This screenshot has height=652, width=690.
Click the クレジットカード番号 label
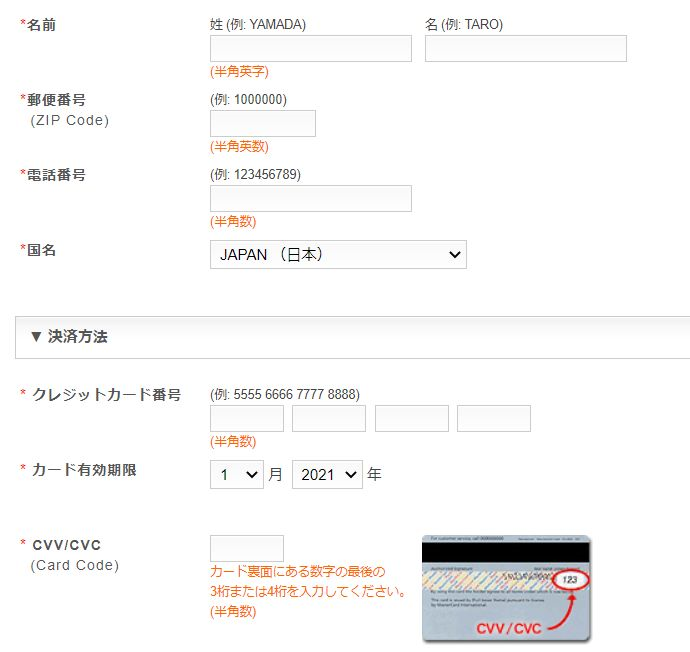coord(105,395)
